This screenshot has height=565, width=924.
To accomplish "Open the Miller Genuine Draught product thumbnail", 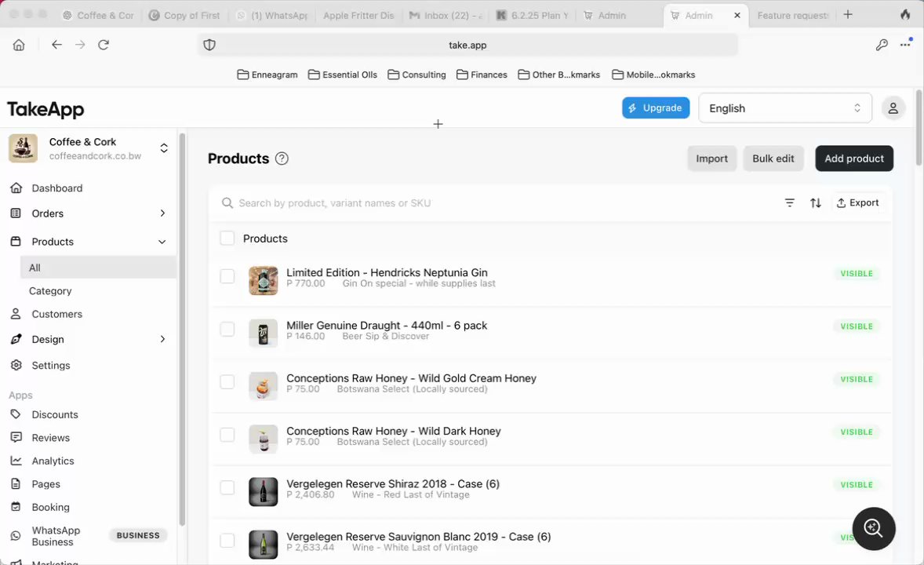I will pyautogui.click(x=263, y=334).
